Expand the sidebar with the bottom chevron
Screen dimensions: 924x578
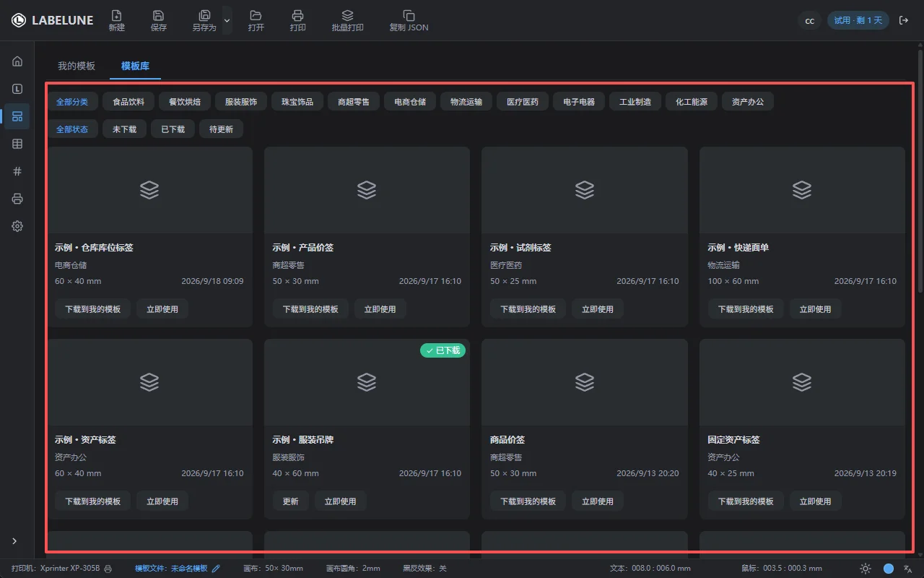tap(14, 541)
